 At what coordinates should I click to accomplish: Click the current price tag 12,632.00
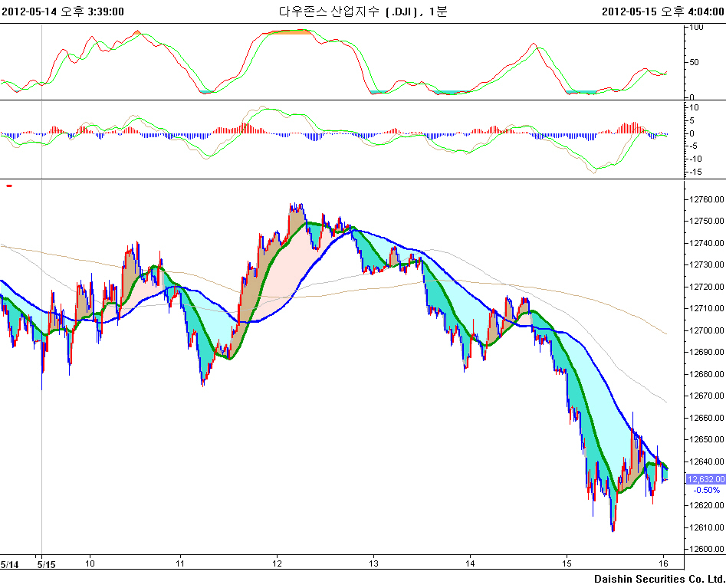(x=705, y=479)
